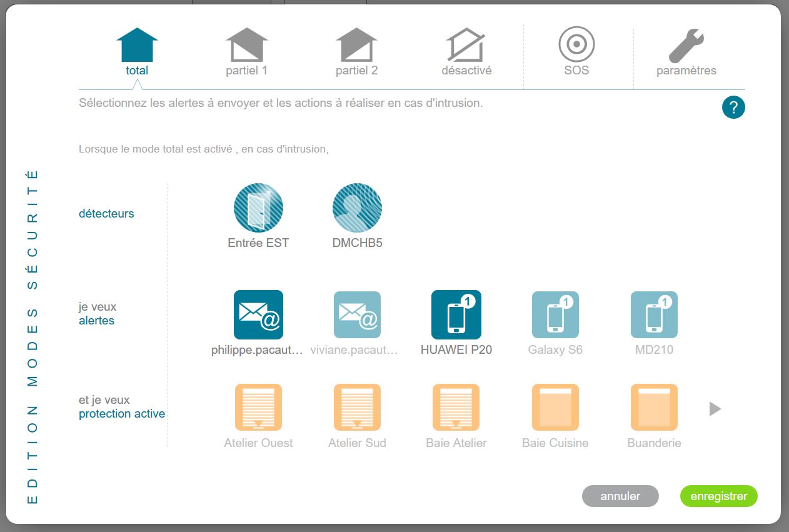The width and height of the screenshot is (789, 532).
Task: Enable MD210 push notification alert
Action: 654,314
